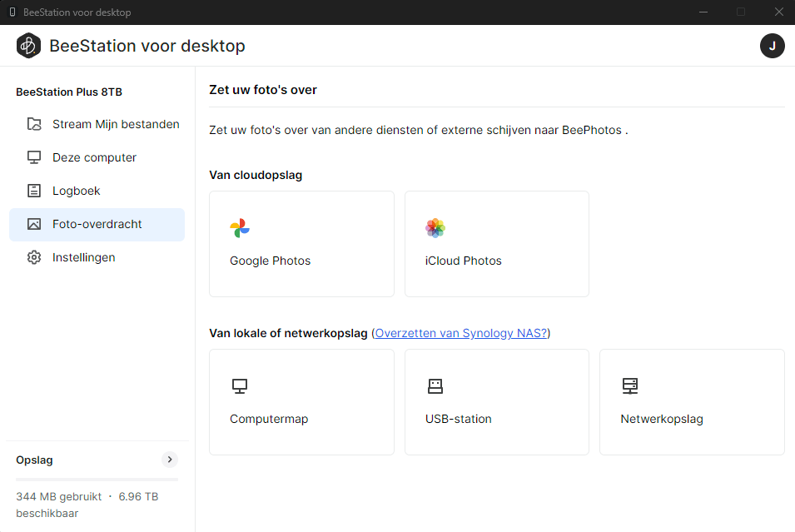
Task: Click the Van lokale of netwerkopslag heading
Action: tap(288, 333)
